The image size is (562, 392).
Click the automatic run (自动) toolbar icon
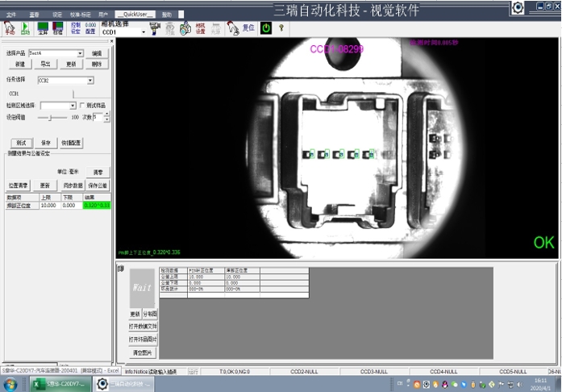(25, 27)
